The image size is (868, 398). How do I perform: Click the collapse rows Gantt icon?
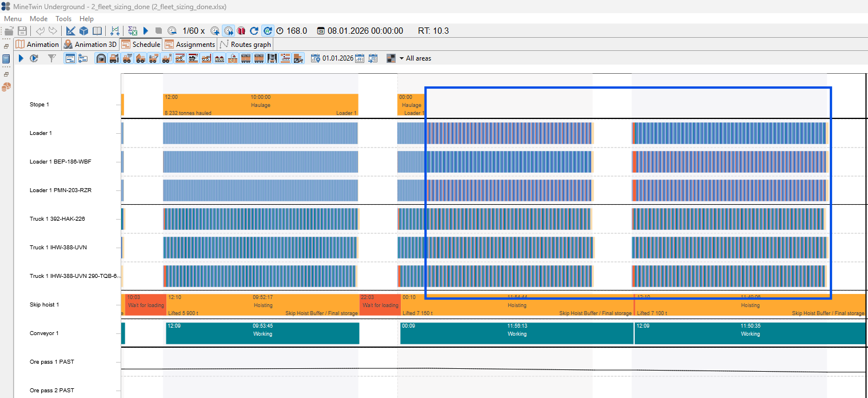[x=83, y=58]
